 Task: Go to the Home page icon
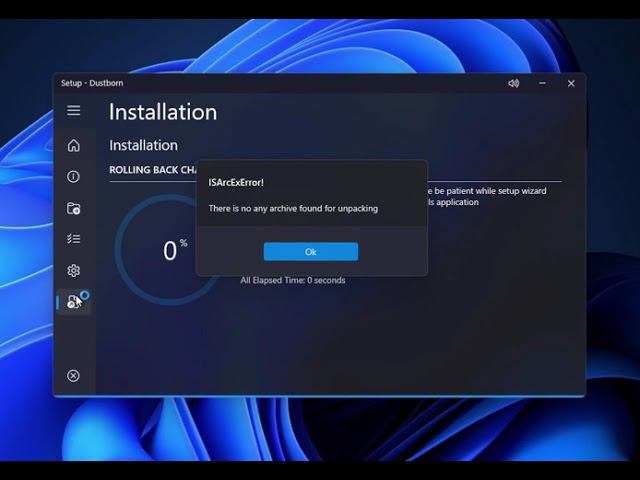pos(73,145)
